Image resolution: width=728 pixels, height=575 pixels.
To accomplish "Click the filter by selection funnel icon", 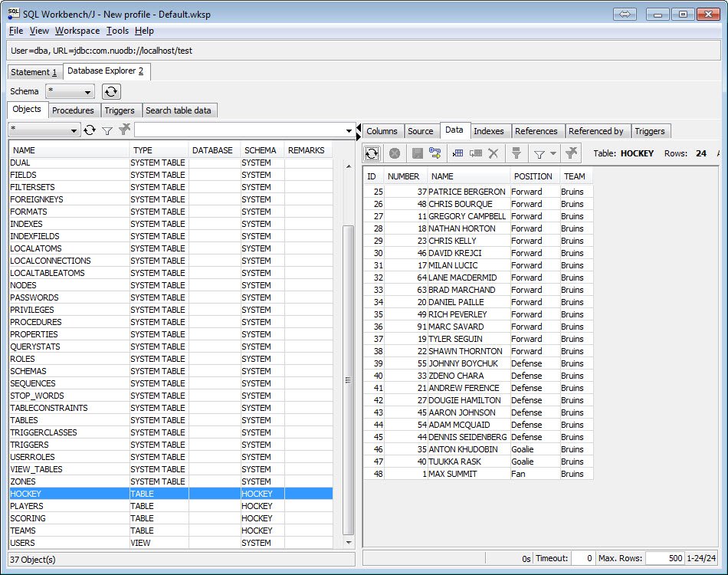I will pyautogui.click(x=516, y=153).
